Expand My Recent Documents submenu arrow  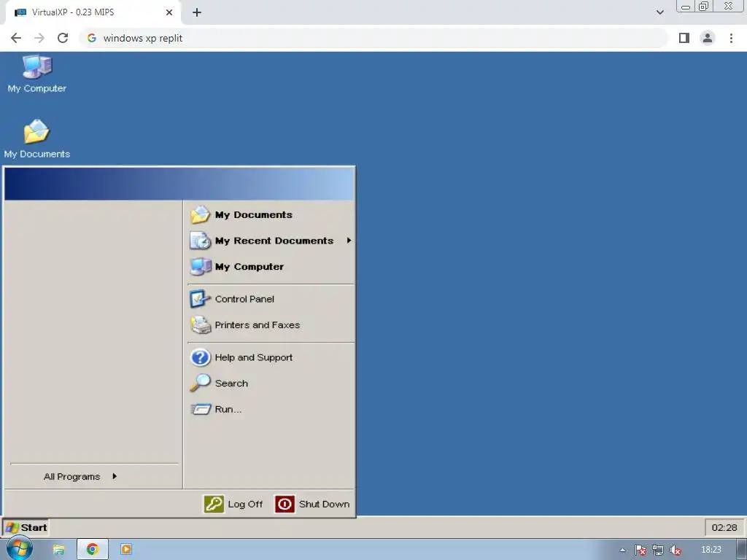[x=349, y=241]
